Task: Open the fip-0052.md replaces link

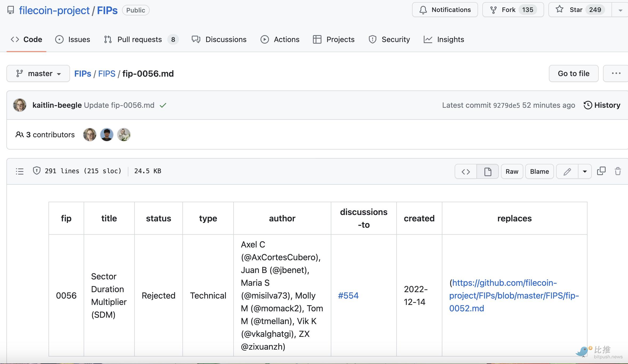Action: (514, 296)
